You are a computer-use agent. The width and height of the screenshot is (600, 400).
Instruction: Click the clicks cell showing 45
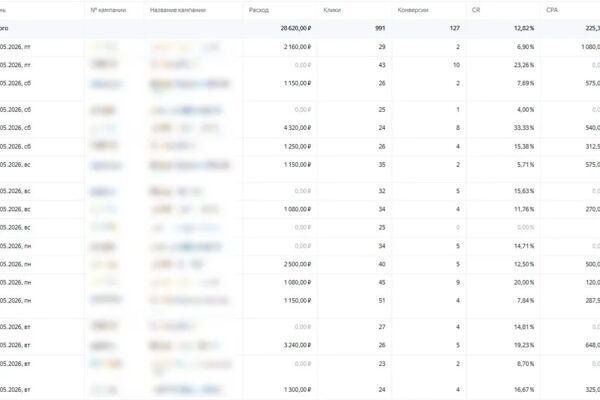[x=382, y=282]
